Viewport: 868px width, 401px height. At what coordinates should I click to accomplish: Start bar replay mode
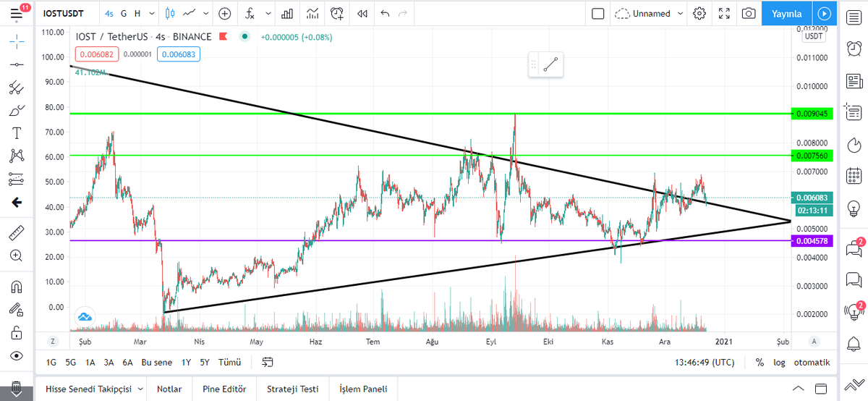(x=362, y=13)
